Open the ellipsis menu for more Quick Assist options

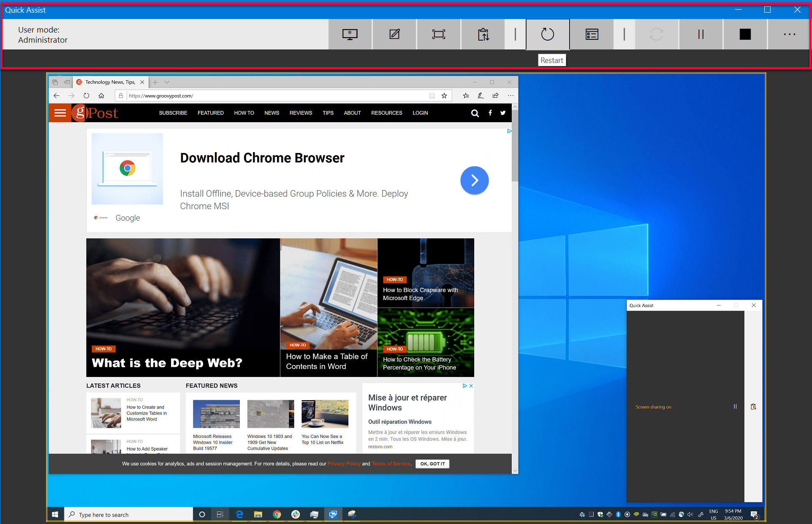[x=789, y=34]
